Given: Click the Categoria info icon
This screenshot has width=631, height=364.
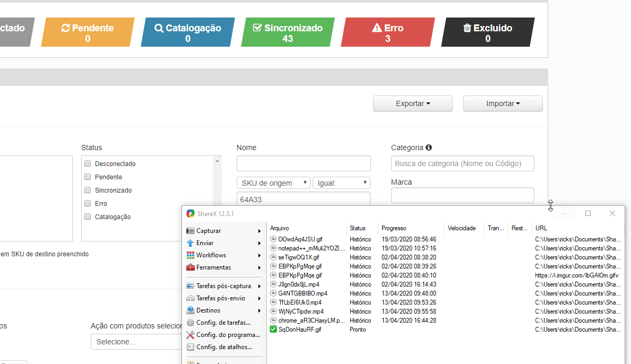Looking at the screenshot, I should pyautogui.click(x=429, y=148).
